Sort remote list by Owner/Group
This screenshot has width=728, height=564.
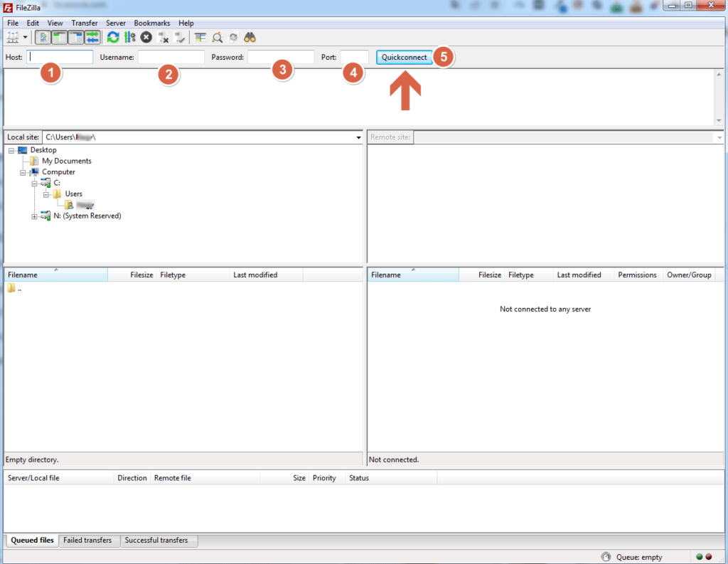pos(689,275)
